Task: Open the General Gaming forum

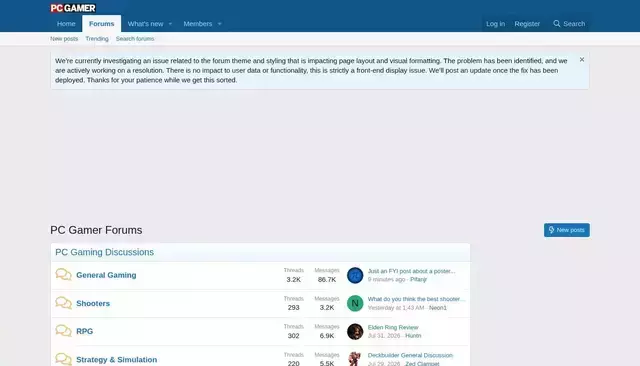Action: (106, 275)
